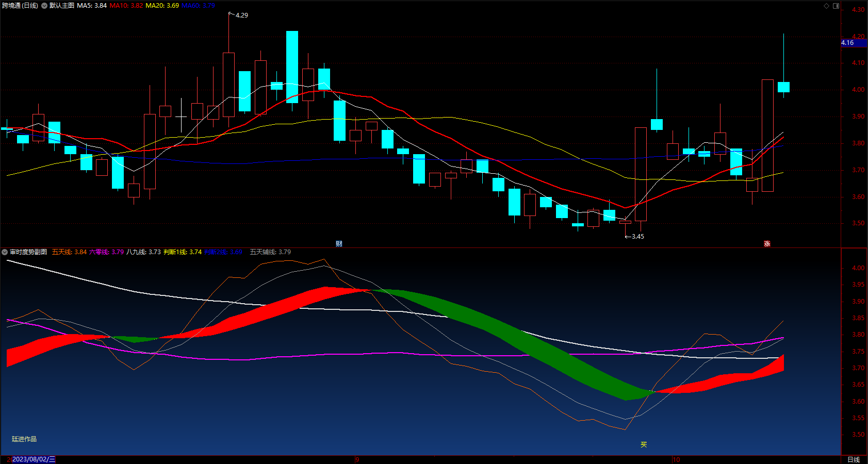The width and height of the screenshot is (868, 464).
Task: Click the 廷进作品 author label
Action: (24, 439)
